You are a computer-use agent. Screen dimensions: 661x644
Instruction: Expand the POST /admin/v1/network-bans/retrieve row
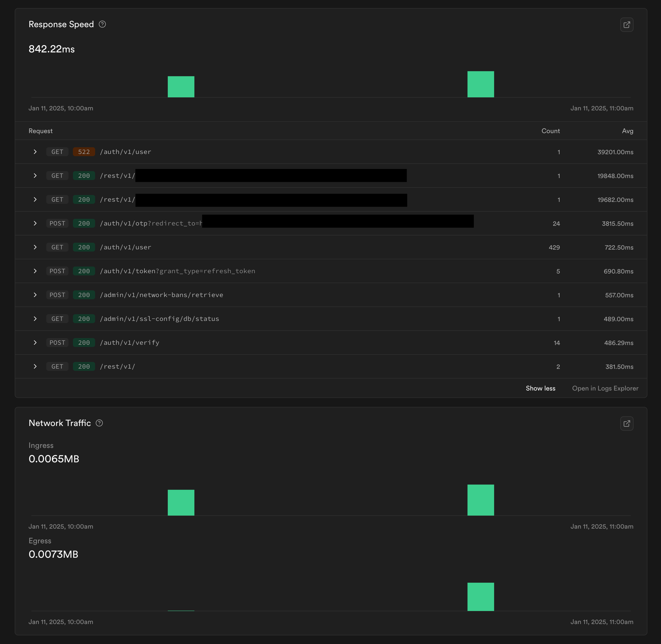click(x=35, y=295)
